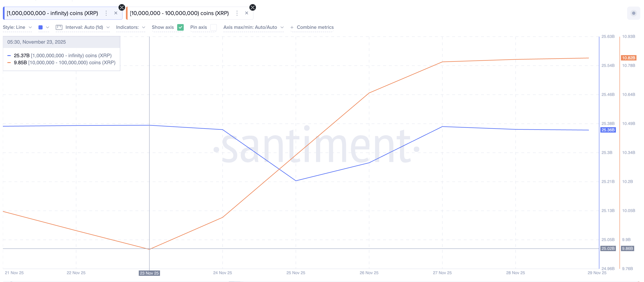Open the Style: Line dropdown

tap(17, 27)
